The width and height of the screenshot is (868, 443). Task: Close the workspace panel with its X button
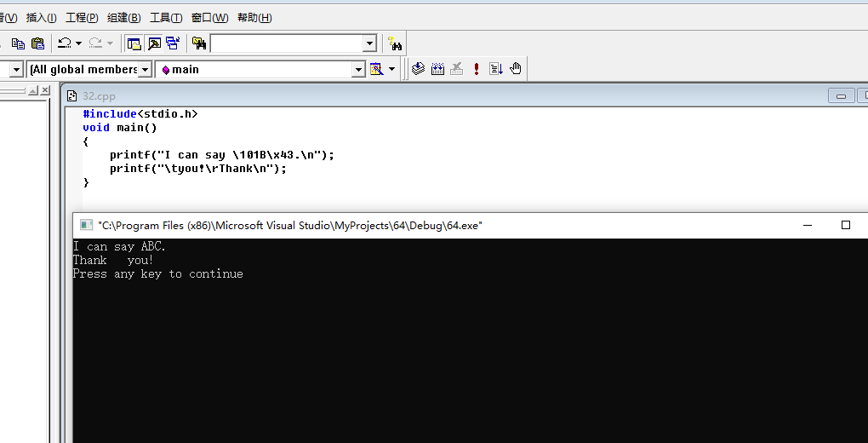(45, 90)
